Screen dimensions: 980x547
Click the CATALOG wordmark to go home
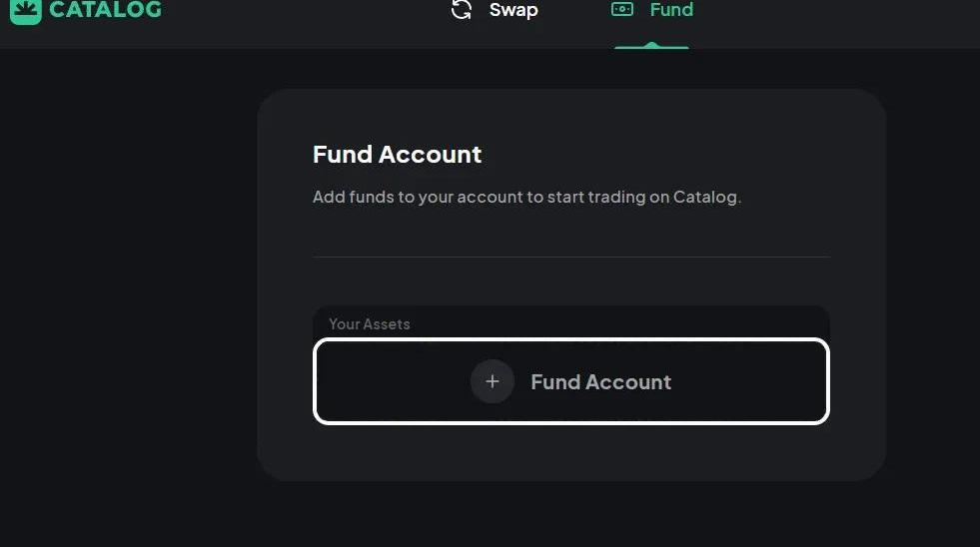tap(105, 10)
